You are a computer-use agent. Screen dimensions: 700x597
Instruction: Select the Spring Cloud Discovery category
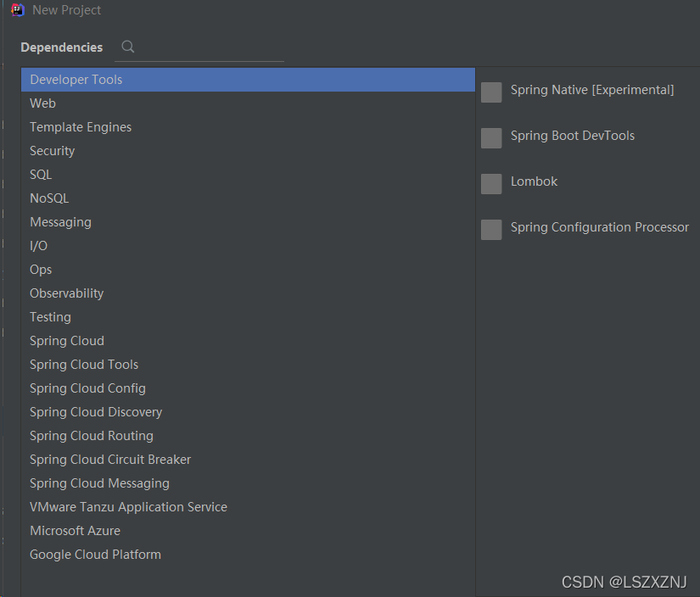tap(248, 412)
